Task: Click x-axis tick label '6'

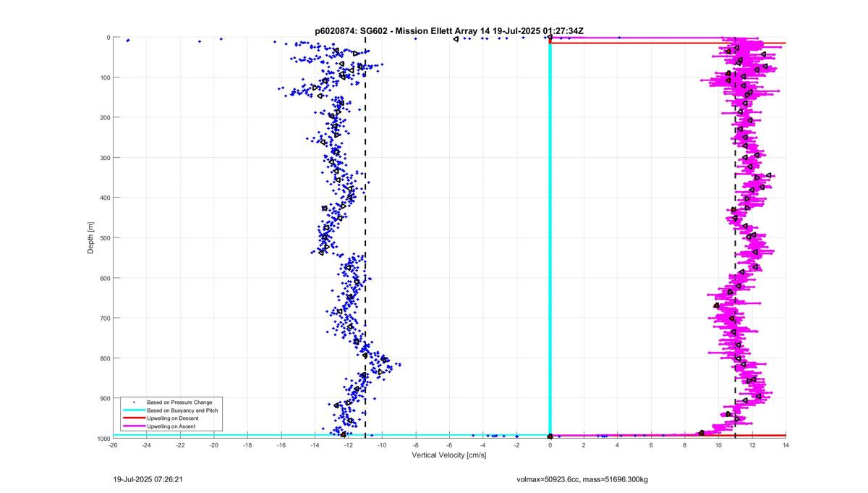Action: click(x=651, y=445)
